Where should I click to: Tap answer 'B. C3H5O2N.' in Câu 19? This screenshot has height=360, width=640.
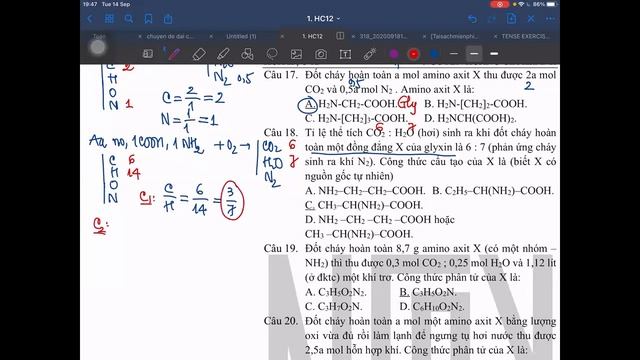tap(428, 292)
